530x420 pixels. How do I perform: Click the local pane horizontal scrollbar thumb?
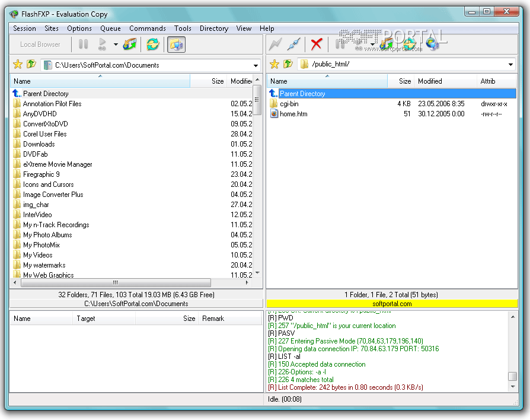tap(116, 282)
